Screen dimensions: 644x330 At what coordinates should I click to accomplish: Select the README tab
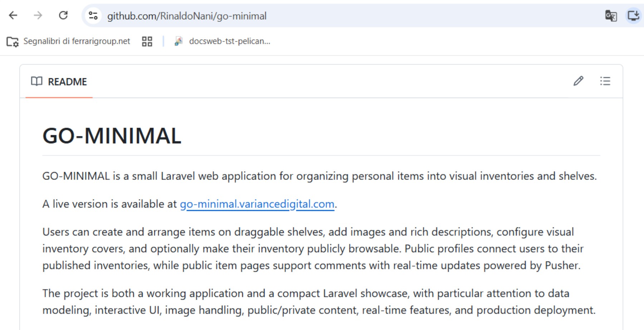59,82
